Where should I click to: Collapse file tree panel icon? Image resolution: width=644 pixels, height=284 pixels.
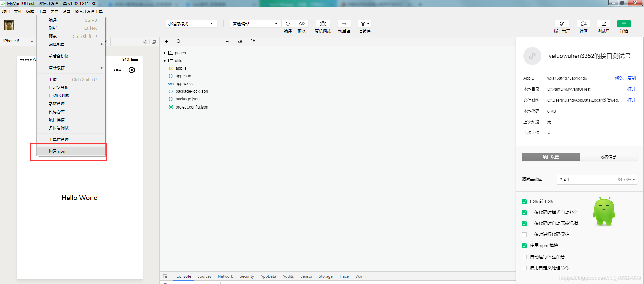click(x=253, y=41)
